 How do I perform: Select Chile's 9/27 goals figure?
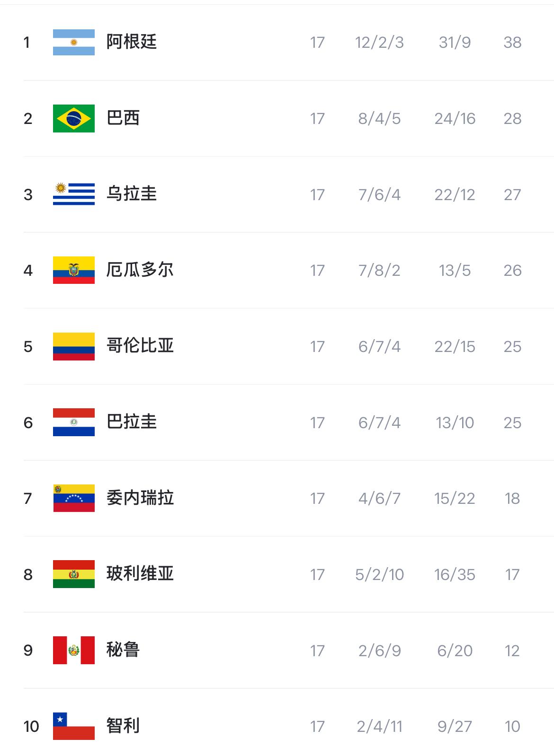tap(455, 726)
